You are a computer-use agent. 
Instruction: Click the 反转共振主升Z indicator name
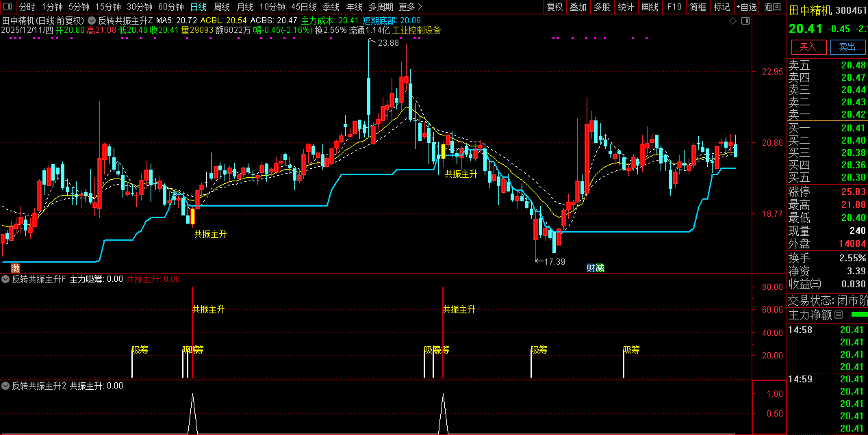coord(125,21)
